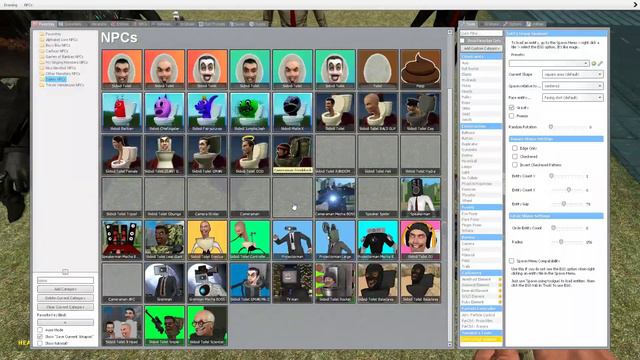The width and height of the screenshot is (640, 360).
Task: Click the Delete Current Category button
Action: point(65,298)
